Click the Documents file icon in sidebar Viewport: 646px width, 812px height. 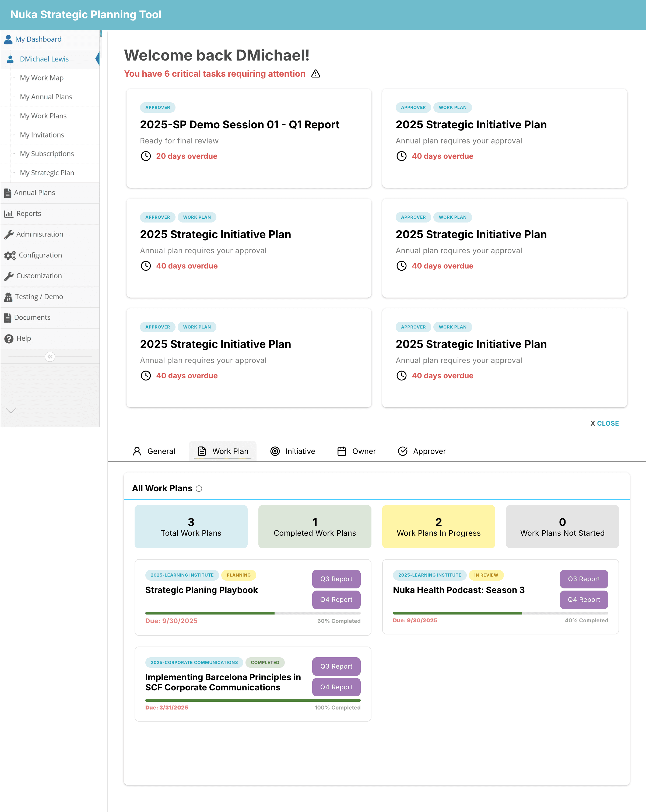tap(8, 318)
